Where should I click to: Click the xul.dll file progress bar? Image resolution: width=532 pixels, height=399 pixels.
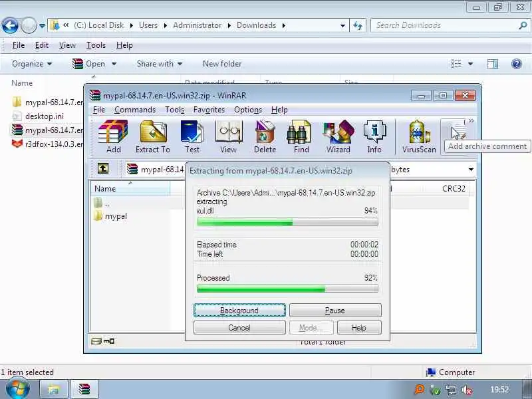287,223
